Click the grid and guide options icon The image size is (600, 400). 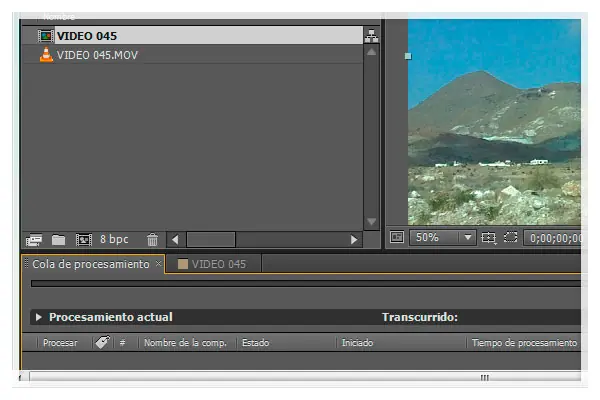[x=489, y=238]
